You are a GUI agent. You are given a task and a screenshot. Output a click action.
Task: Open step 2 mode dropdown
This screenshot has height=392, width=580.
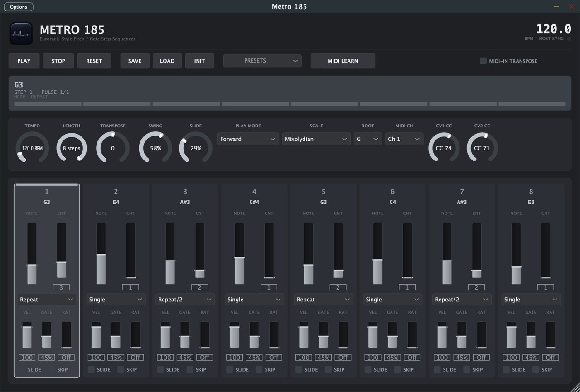tap(116, 300)
